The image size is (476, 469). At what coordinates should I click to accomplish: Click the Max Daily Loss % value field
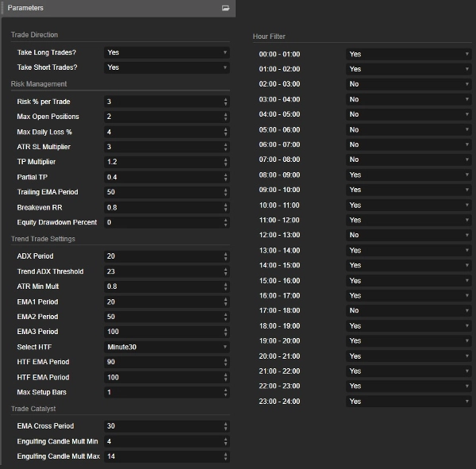point(167,132)
